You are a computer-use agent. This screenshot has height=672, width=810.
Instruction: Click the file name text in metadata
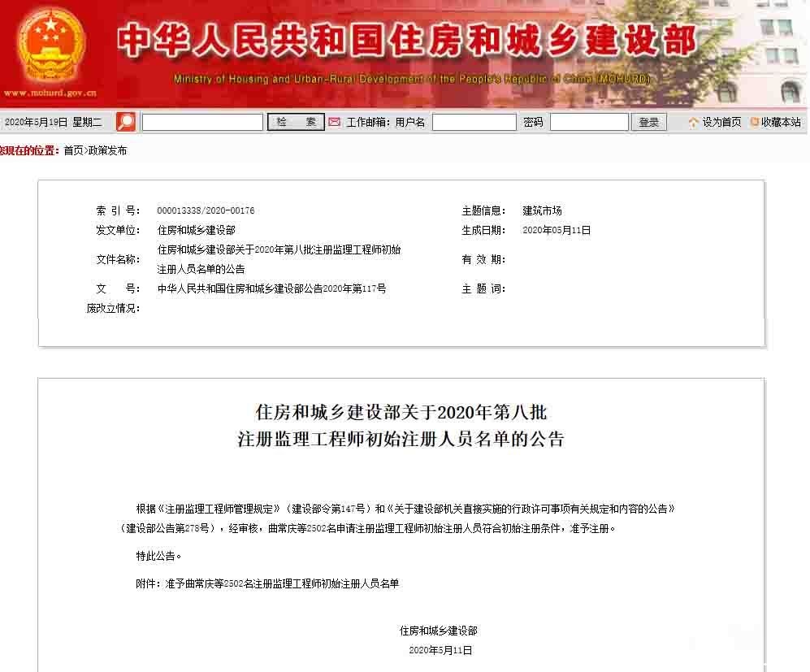point(279,259)
